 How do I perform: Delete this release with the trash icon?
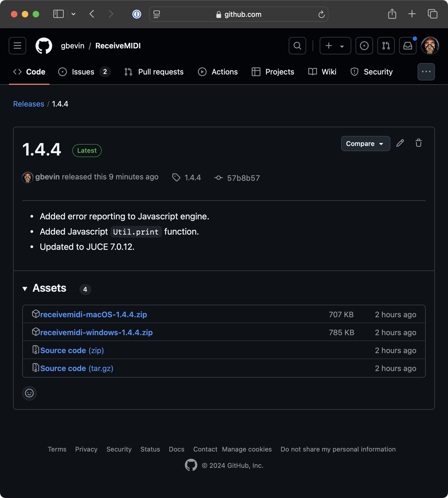pyautogui.click(x=419, y=143)
